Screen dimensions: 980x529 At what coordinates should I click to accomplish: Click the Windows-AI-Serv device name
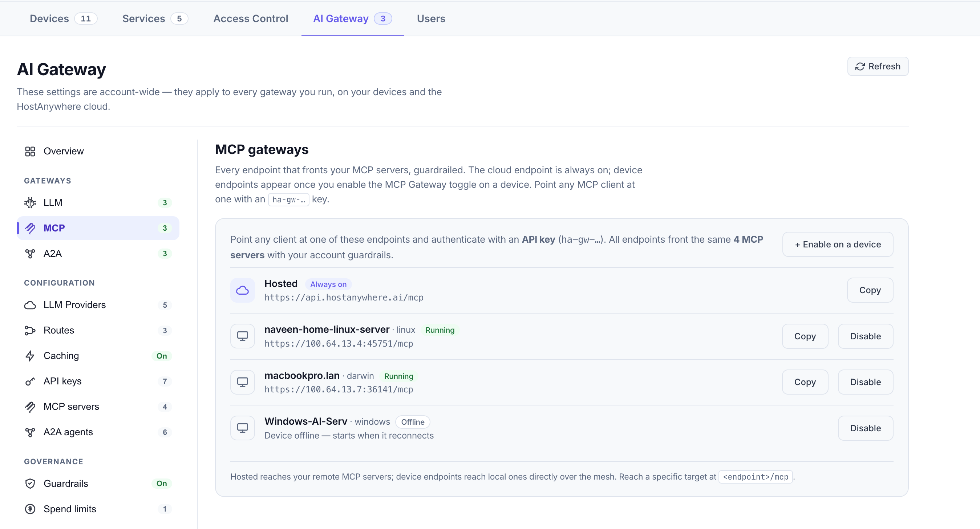[x=306, y=422]
